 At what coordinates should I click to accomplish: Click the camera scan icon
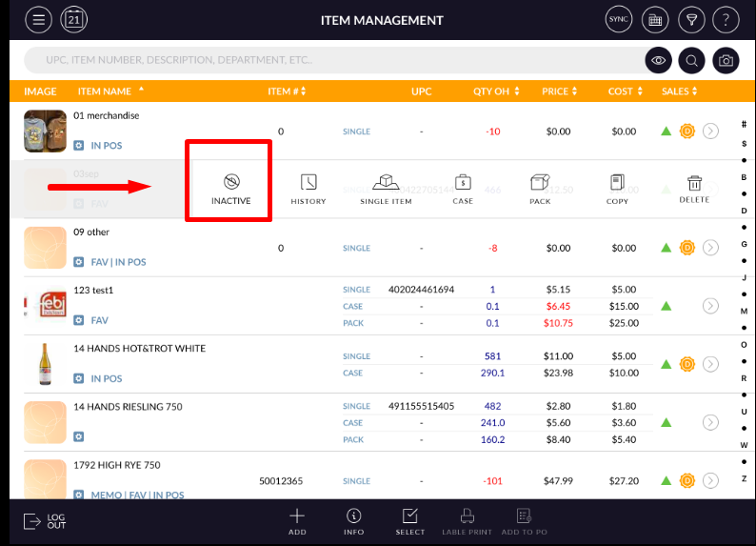pyautogui.click(x=726, y=61)
